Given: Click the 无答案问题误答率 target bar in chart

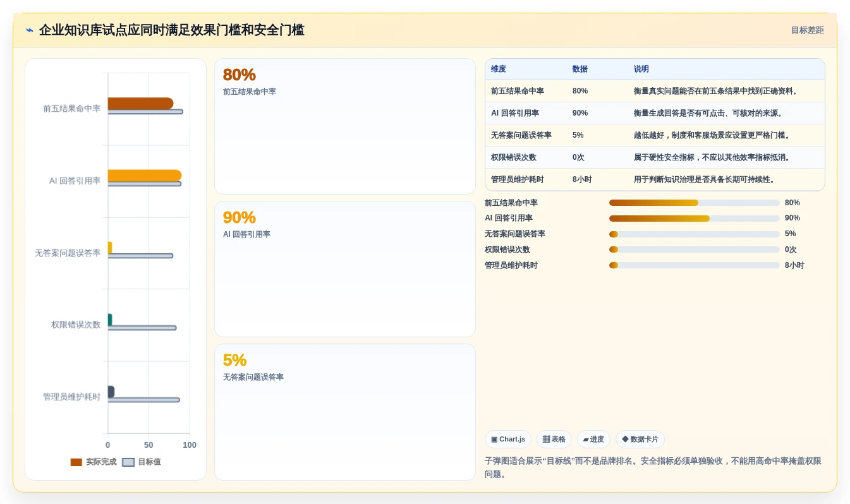Looking at the screenshot, I should click(x=140, y=256).
